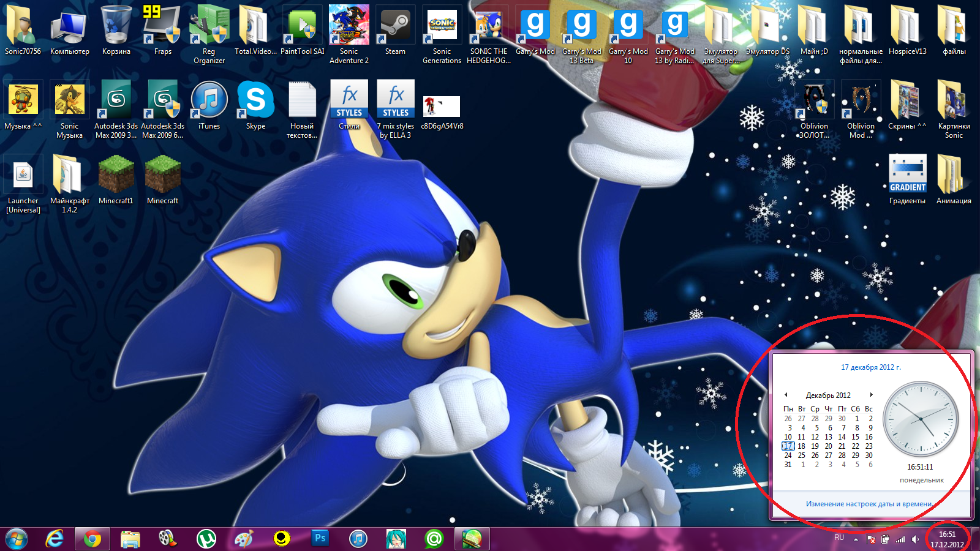
Task: Open Mail.Ru Agent @ taskbar icon
Action: [x=434, y=539]
